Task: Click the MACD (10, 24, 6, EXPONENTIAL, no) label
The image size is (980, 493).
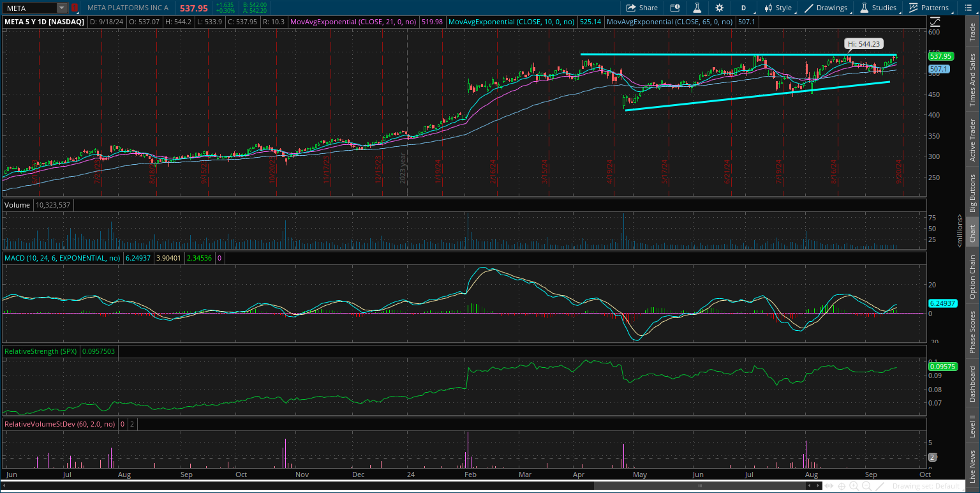Action: pyautogui.click(x=63, y=258)
